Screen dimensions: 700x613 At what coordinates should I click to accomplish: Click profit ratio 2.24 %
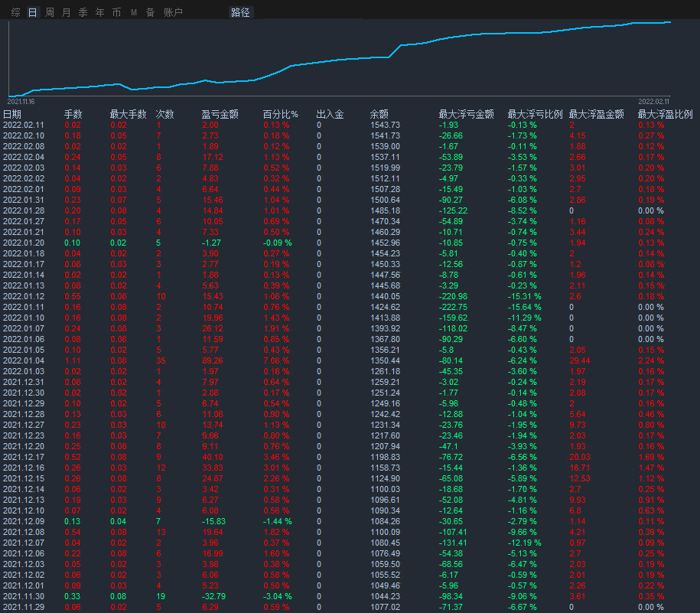coord(651,360)
